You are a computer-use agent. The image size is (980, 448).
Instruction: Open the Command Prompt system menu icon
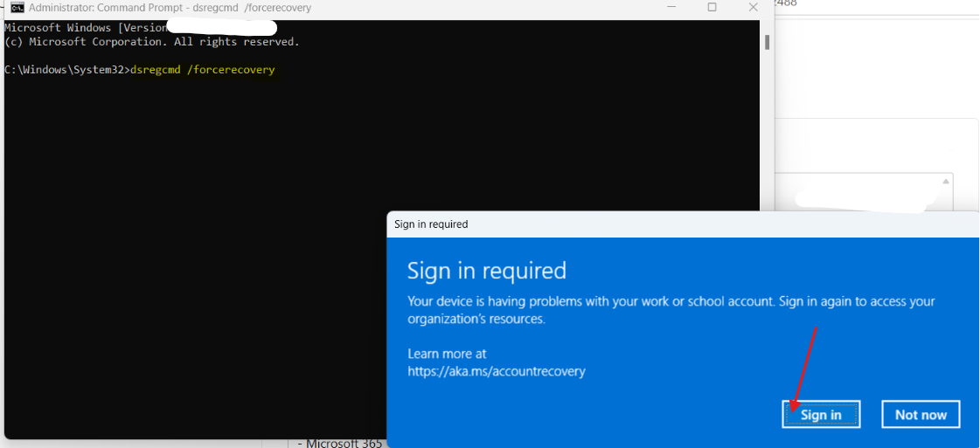point(17,8)
